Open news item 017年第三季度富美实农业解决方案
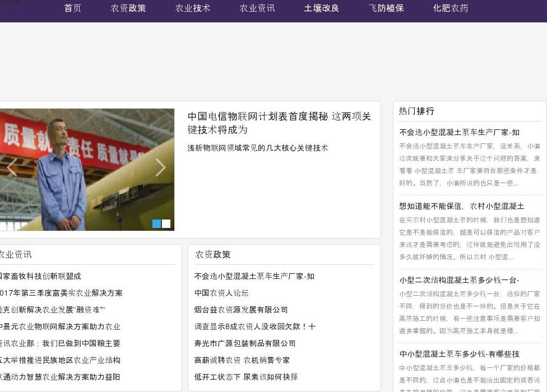Image resolution: width=547 pixels, height=392 pixels. (x=62, y=293)
